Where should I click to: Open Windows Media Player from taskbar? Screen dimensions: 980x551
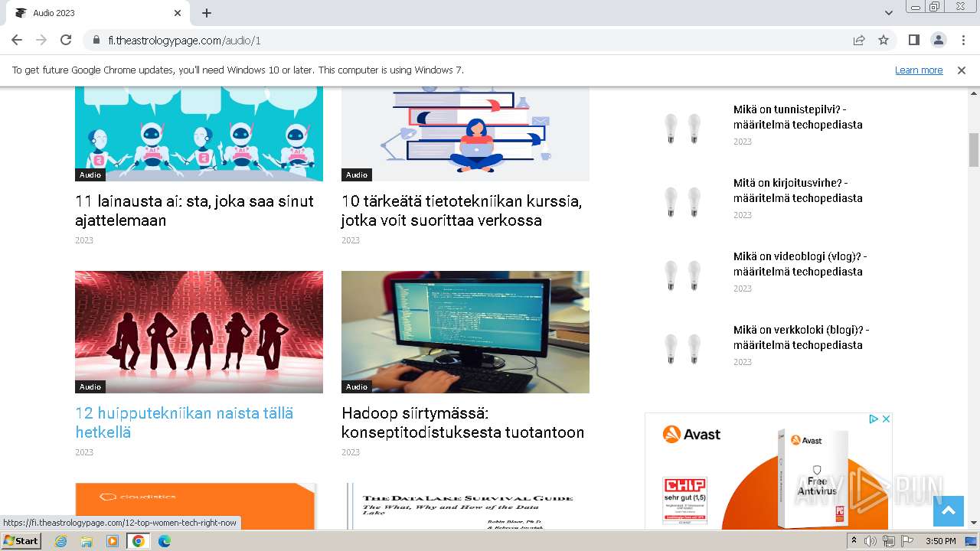[x=113, y=541]
